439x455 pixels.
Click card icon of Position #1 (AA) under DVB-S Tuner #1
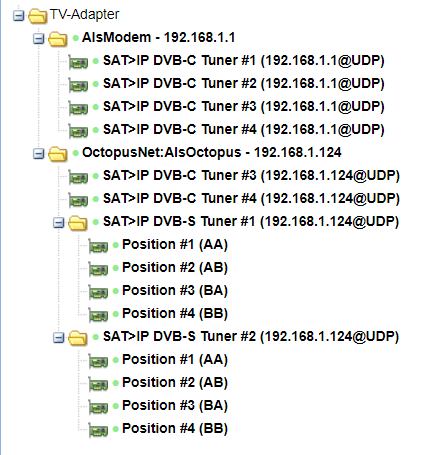pos(98,246)
